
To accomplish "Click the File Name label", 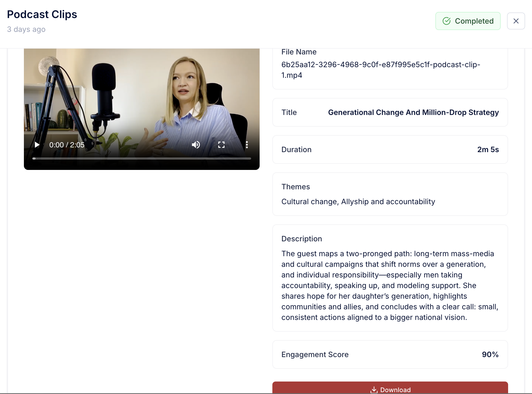I will click(x=299, y=52).
